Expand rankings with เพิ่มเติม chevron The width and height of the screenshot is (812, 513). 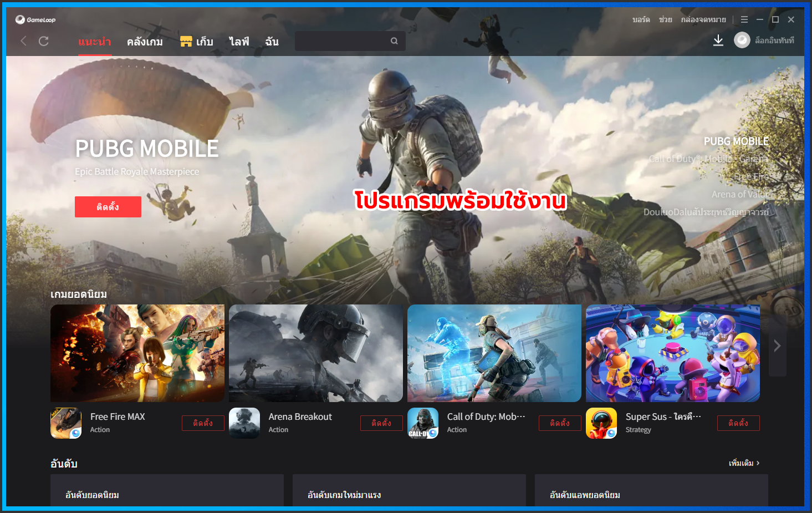(743, 463)
